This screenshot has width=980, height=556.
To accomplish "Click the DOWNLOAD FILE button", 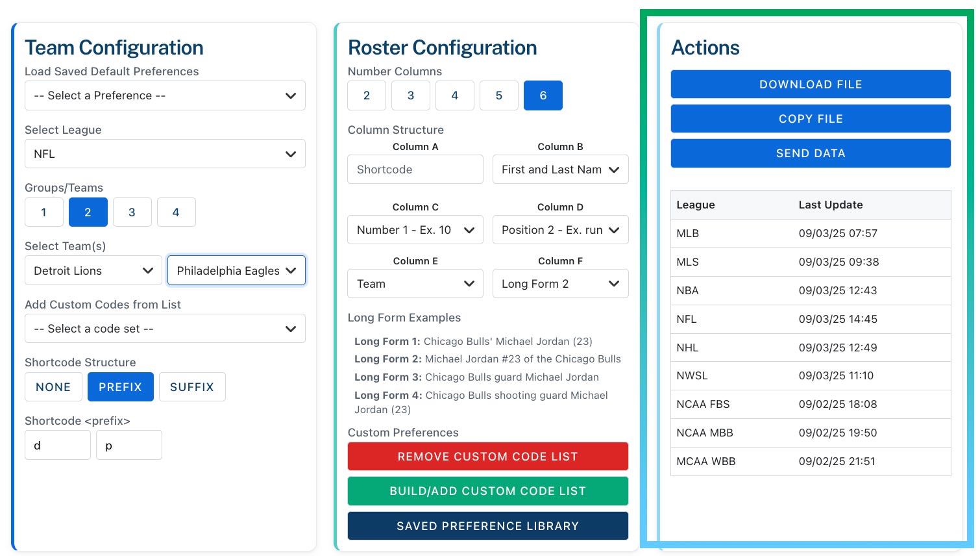I will coord(810,84).
